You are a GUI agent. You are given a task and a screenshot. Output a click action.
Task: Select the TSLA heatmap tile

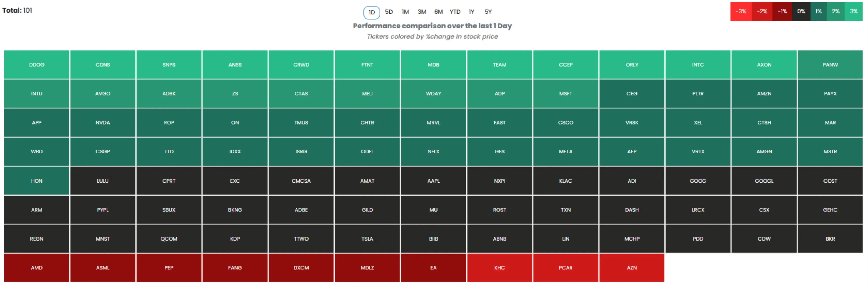tap(367, 239)
